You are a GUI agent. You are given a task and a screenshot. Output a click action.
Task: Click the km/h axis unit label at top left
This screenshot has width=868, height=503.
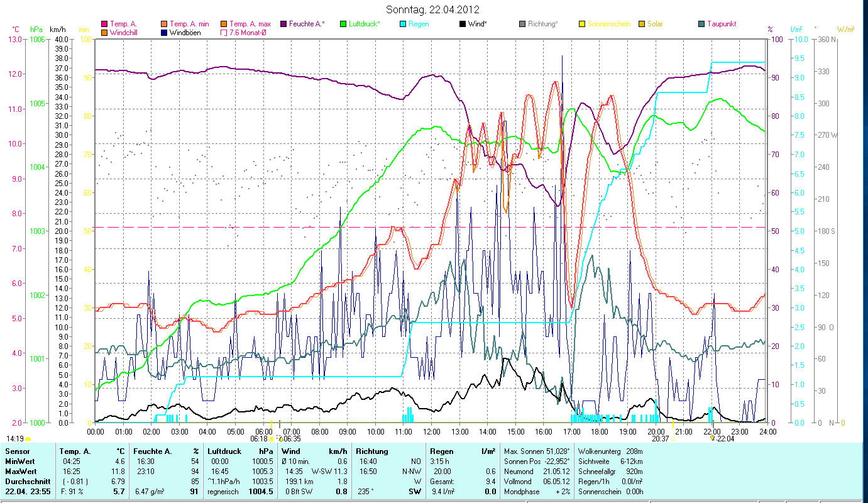pos(57,29)
